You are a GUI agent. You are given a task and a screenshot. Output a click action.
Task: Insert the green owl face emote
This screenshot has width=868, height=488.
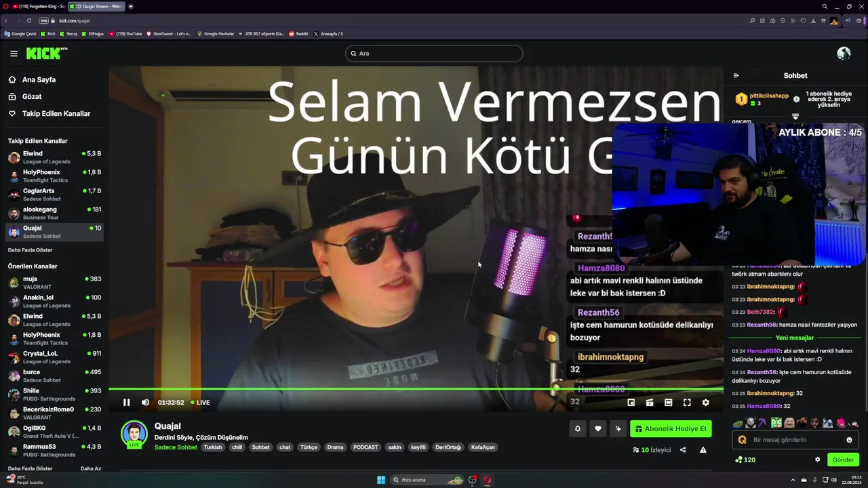[x=776, y=423]
